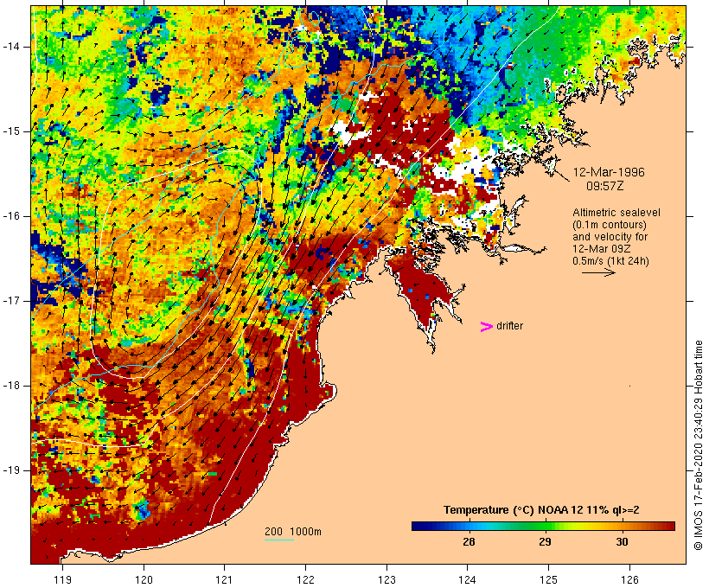Click the '200 1000m' depth contour label
The image size is (709, 588).
[293, 532]
